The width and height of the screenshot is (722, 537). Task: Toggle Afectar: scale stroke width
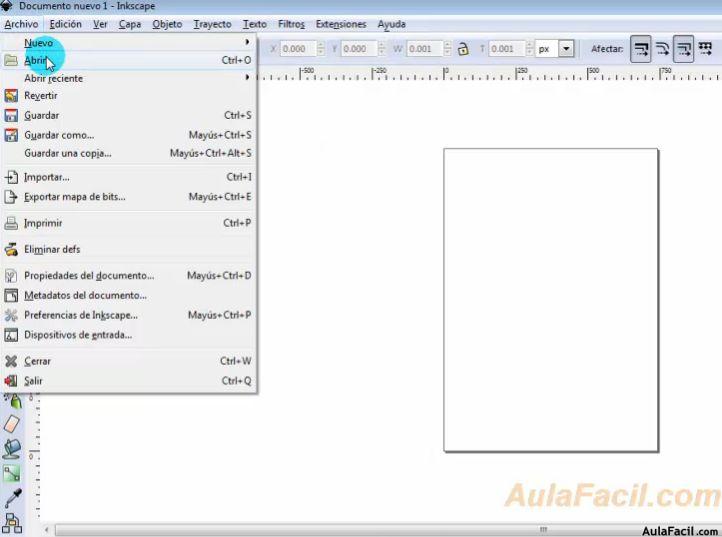coord(640,48)
